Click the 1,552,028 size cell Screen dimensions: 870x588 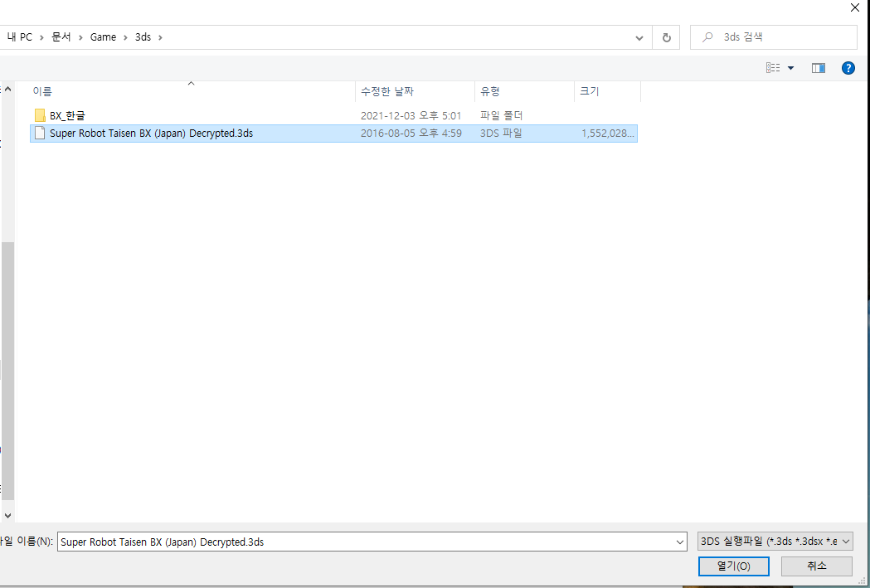[x=608, y=134]
